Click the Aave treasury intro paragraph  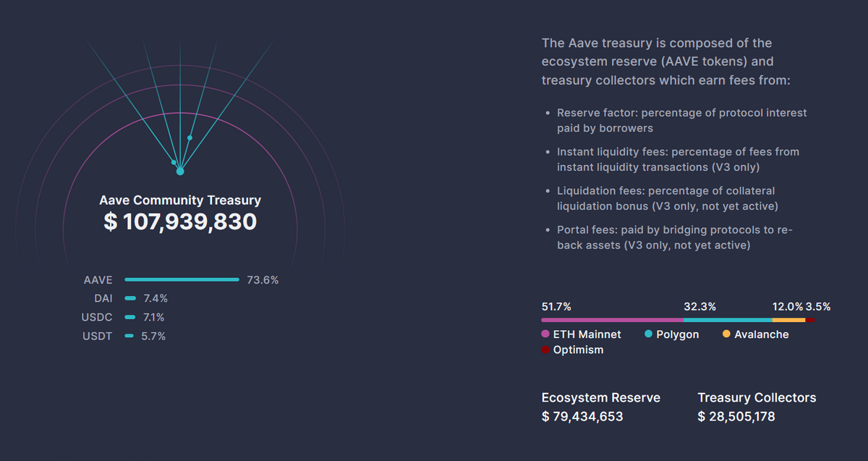pos(666,62)
